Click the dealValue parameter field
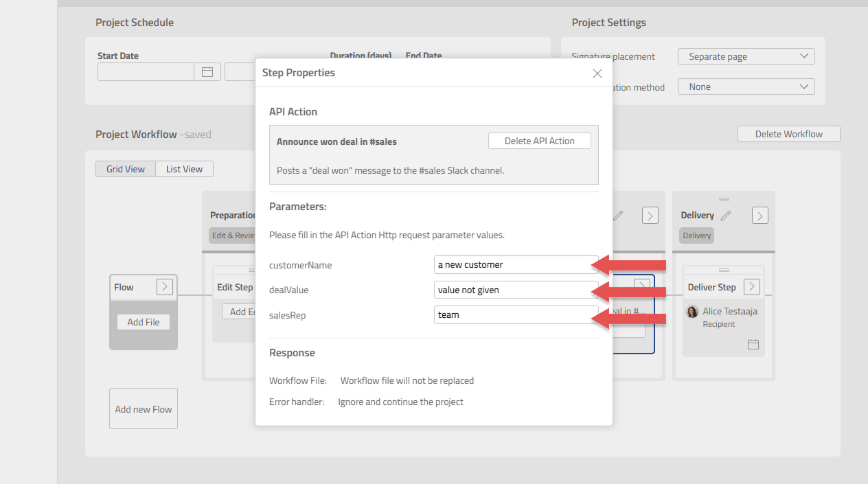 (516, 290)
